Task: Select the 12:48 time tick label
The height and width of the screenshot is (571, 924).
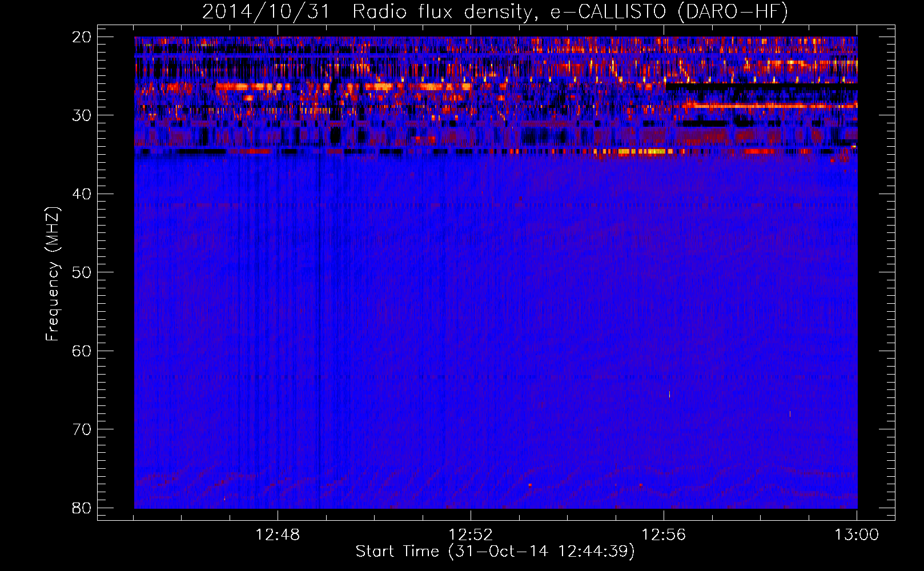Action: tap(278, 535)
